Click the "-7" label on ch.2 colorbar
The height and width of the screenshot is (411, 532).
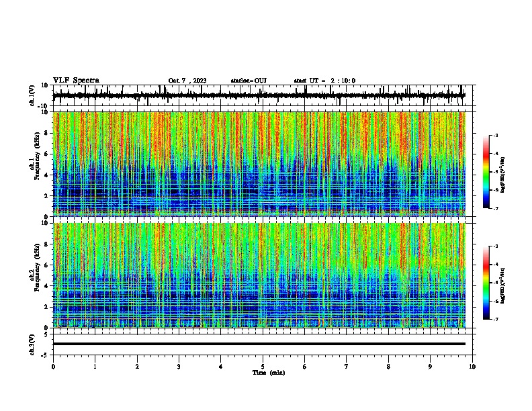(x=495, y=319)
